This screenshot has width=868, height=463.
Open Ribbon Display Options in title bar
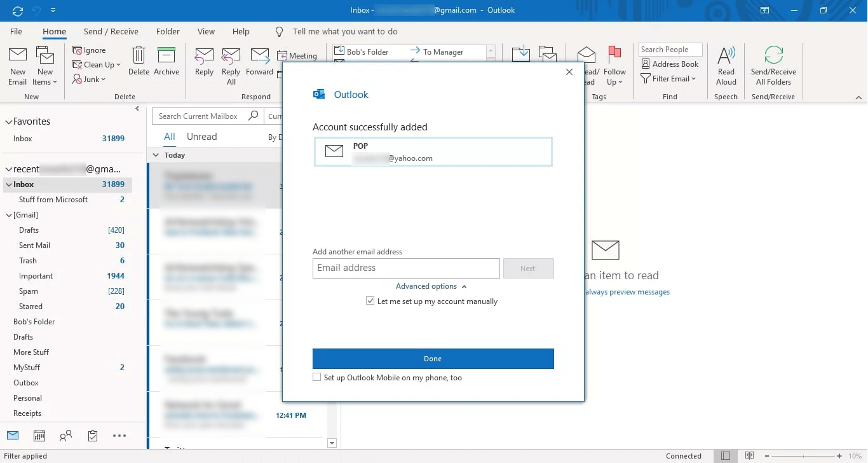click(765, 10)
